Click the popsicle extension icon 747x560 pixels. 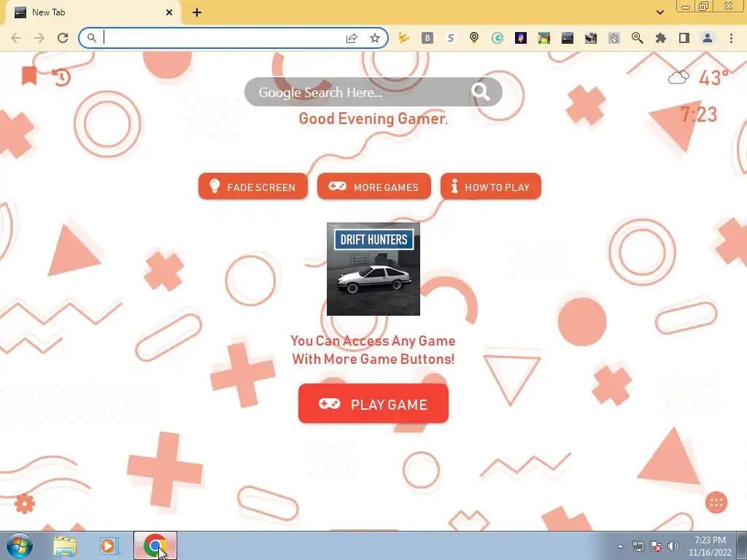(521, 38)
